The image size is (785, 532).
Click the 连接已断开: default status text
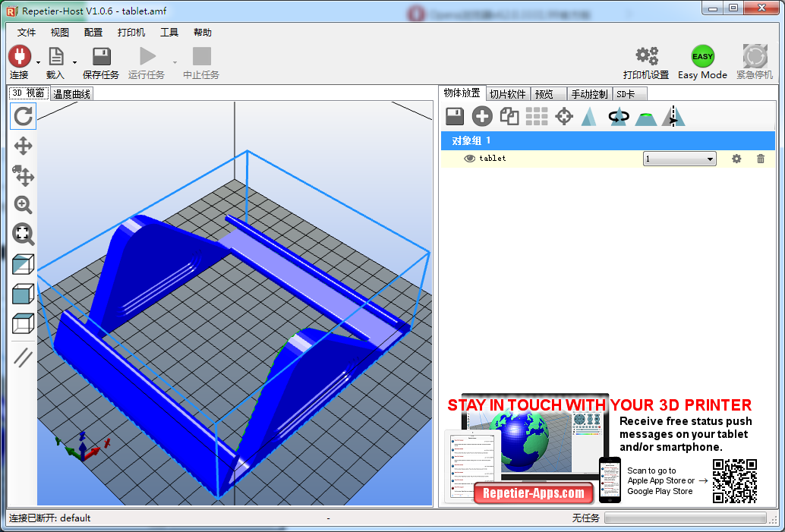(49, 518)
